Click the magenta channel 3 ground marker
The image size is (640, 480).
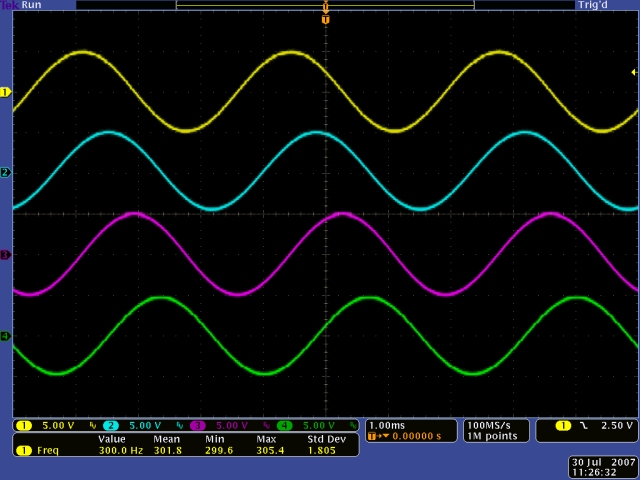(x=5, y=255)
